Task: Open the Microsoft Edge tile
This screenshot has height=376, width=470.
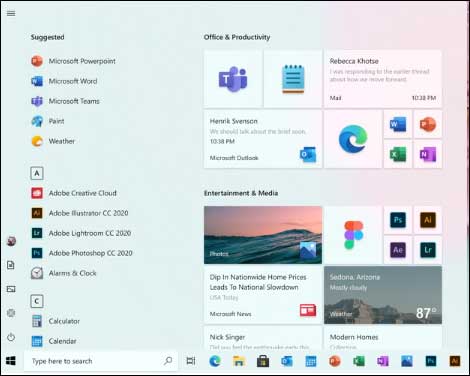Action: pyautogui.click(x=353, y=139)
